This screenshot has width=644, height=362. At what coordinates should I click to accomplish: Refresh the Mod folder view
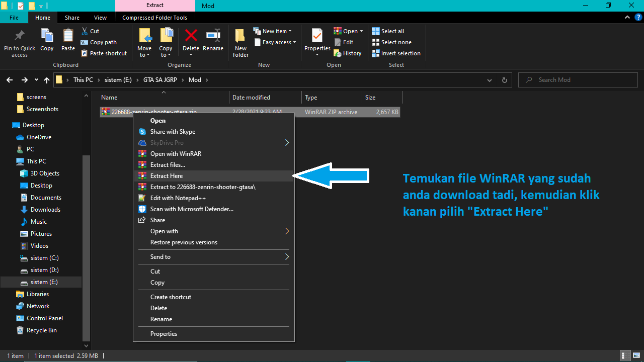click(505, 80)
